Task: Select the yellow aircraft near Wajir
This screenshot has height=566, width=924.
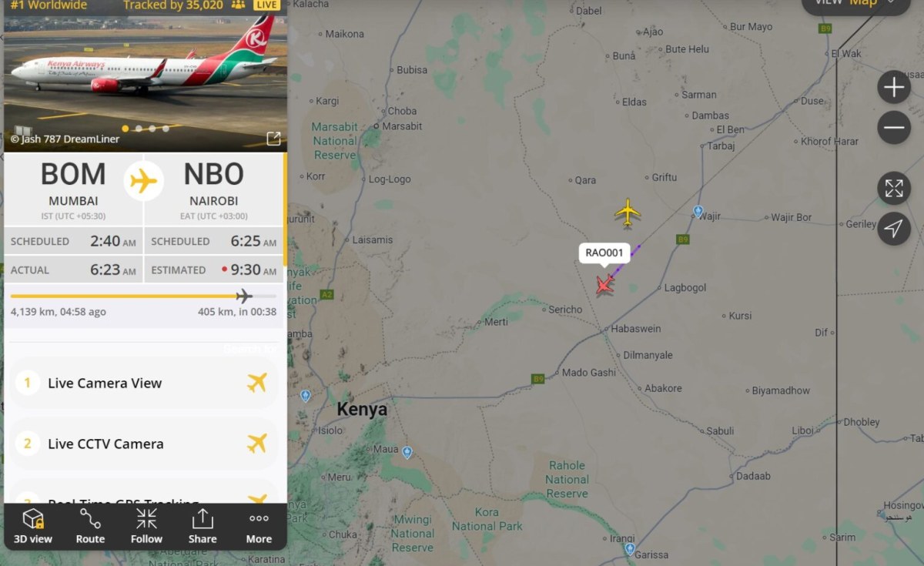Action: point(628,213)
